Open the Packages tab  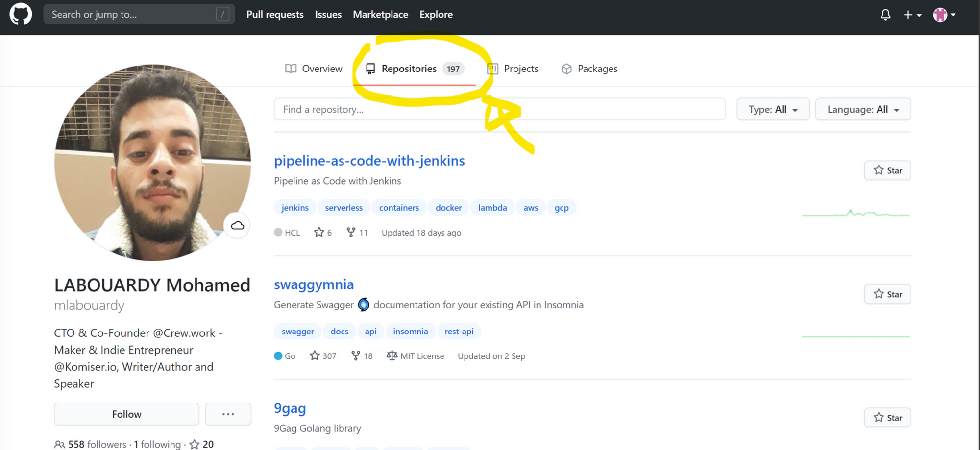[589, 69]
